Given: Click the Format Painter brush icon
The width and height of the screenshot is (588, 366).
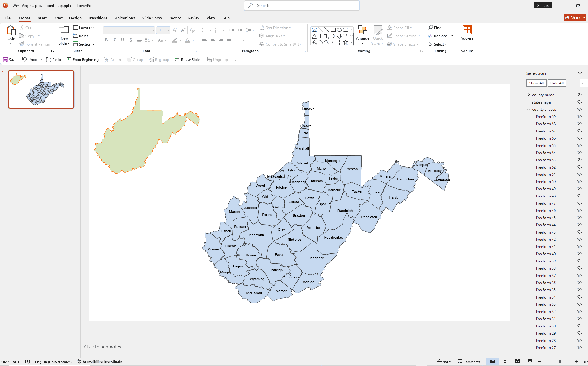Looking at the screenshot, I should (x=22, y=44).
